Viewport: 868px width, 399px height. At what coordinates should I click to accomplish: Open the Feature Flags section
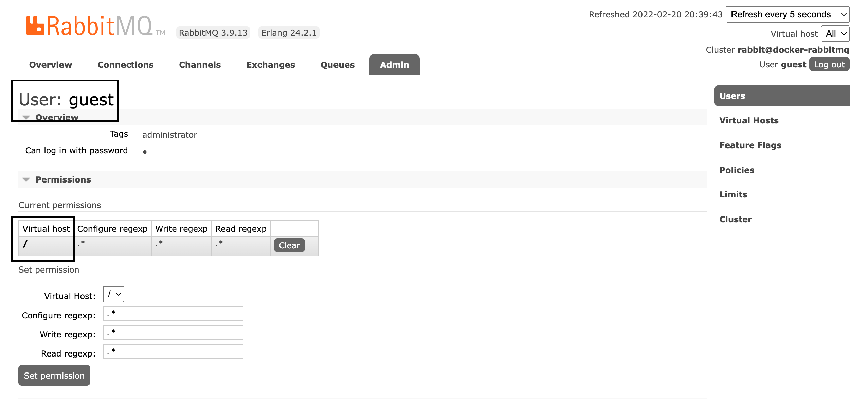click(750, 145)
